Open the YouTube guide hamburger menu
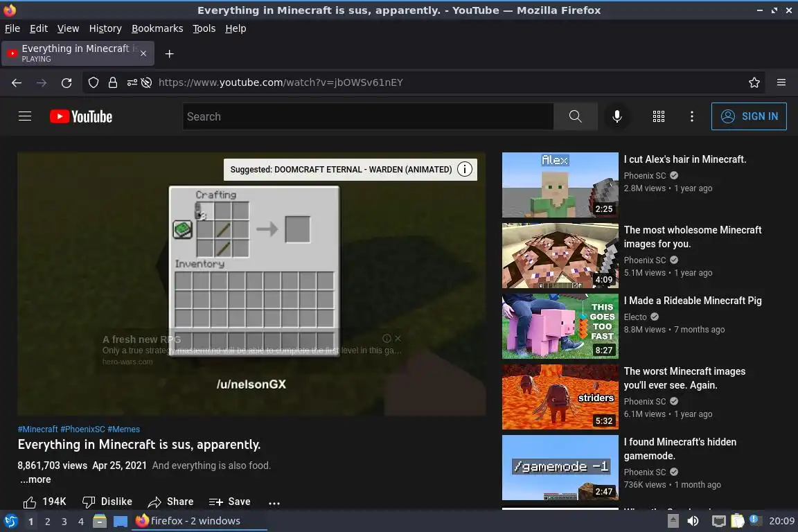Viewport: 798px width, 532px height. 25,116
